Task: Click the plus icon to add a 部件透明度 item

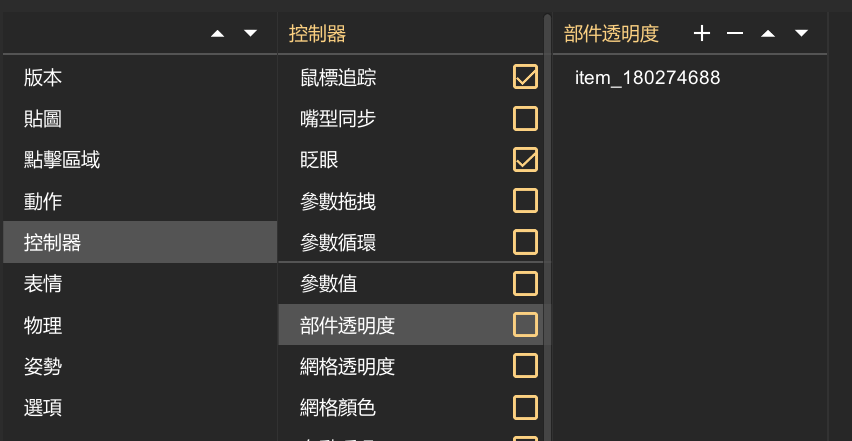Action: pyautogui.click(x=701, y=34)
